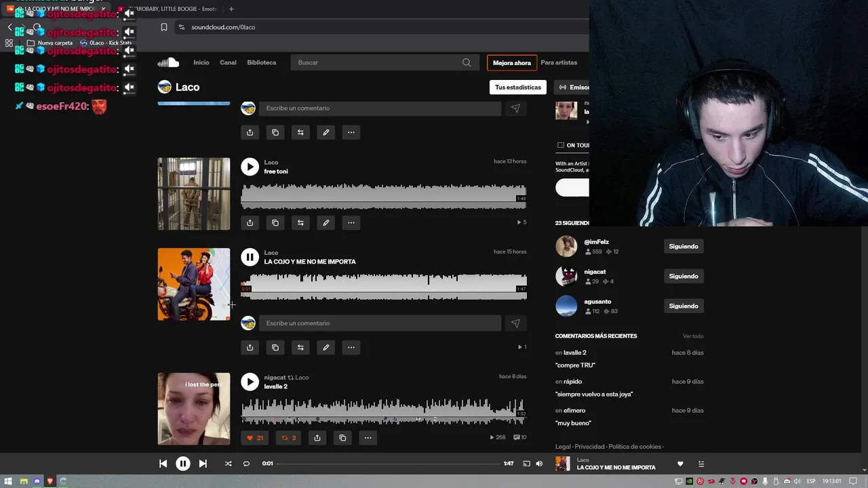
Task: Open the Privacidad footer link
Action: click(589, 447)
